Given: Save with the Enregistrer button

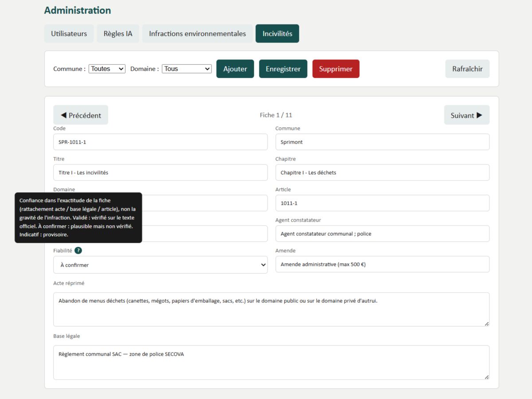Looking at the screenshot, I should point(283,69).
